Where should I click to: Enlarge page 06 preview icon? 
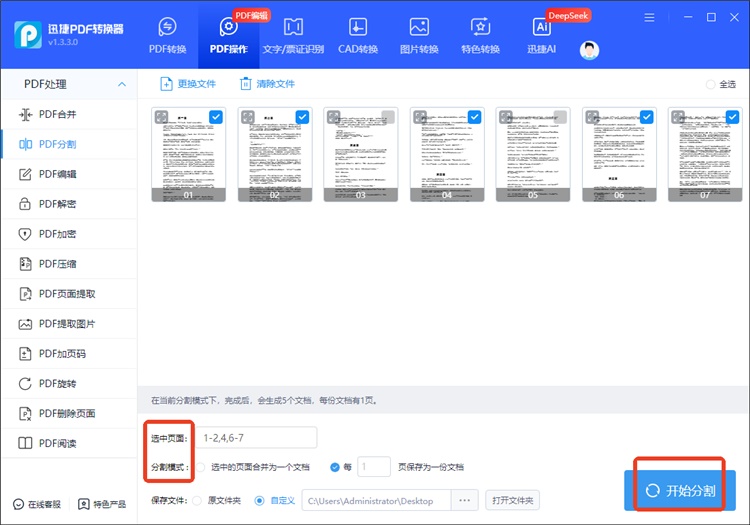[592, 117]
